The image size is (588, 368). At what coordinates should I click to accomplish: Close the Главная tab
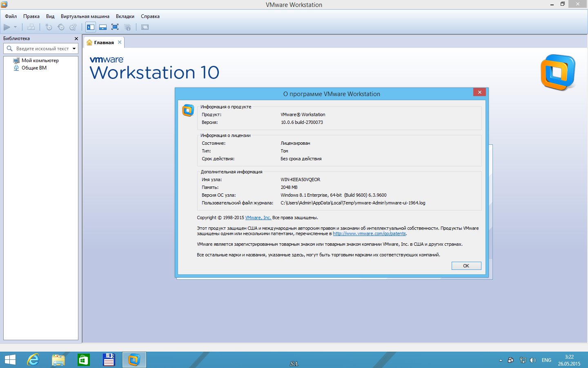tap(120, 42)
